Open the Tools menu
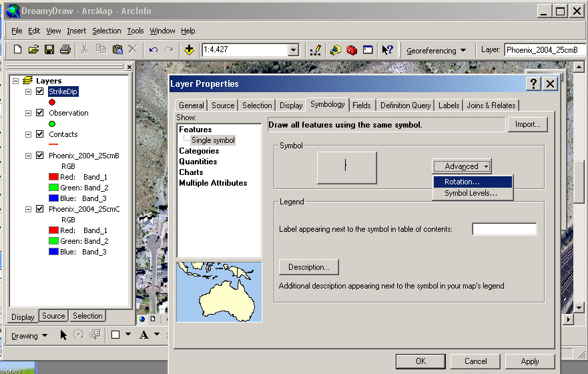This screenshot has width=588, height=374. coord(135,31)
